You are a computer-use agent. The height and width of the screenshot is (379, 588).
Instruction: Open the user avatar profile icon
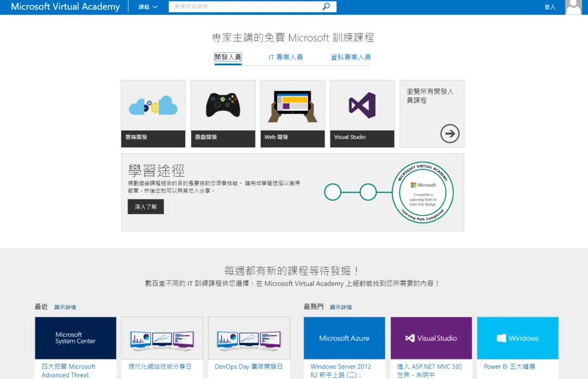tap(573, 7)
